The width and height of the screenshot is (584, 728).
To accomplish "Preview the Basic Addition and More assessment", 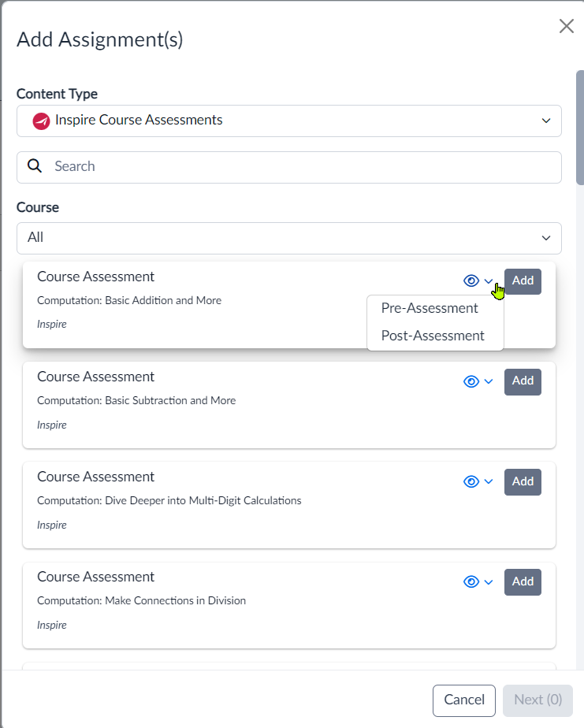I will coord(471,281).
